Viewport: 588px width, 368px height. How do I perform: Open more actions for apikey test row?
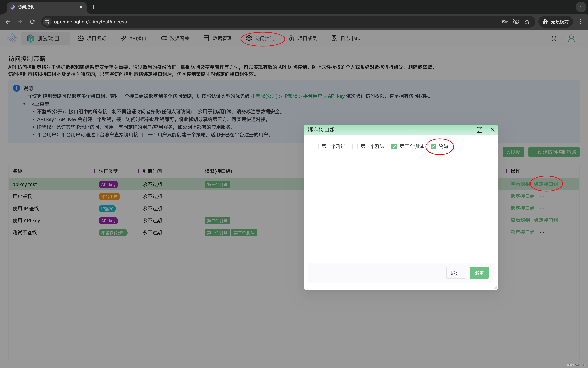pos(565,184)
